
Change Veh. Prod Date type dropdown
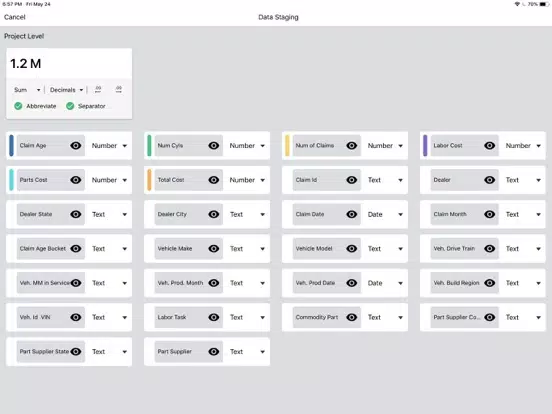(x=385, y=283)
